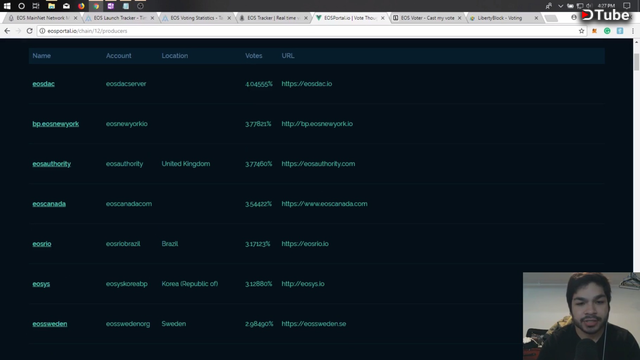Close the EOS MainNet Network tab
Screen dimensions: 640x360
coord(76,18)
